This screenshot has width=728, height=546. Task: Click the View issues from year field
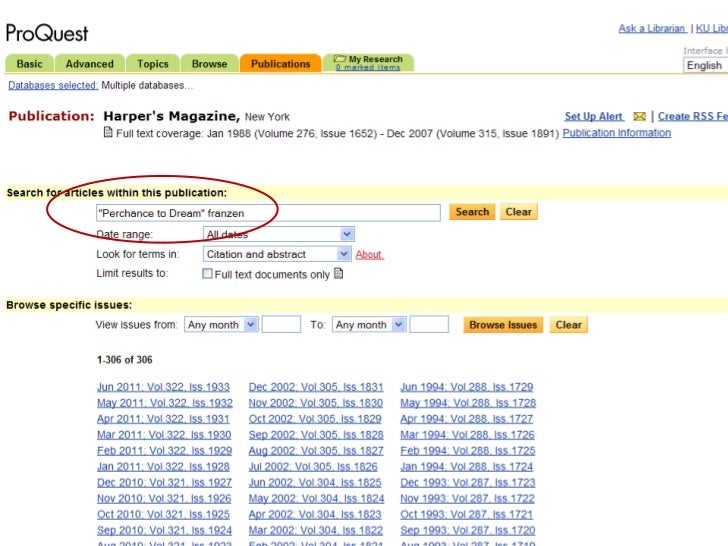(281, 324)
